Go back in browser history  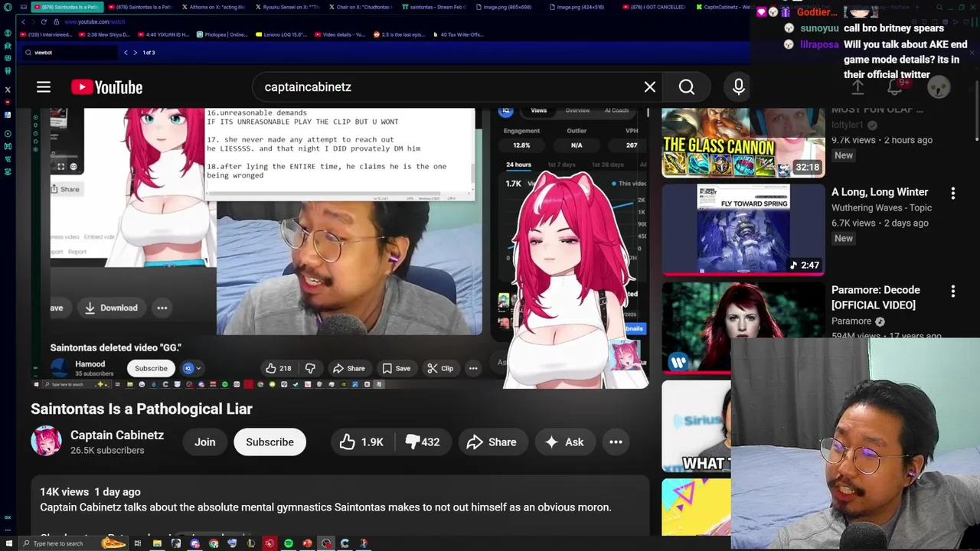pyautogui.click(x=24, y=21)
